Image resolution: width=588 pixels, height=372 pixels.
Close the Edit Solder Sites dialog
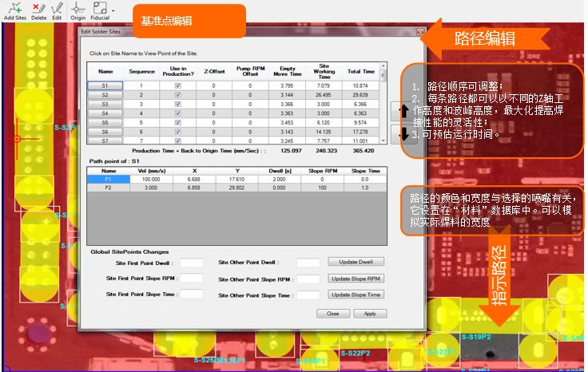[x=420, y=31]
